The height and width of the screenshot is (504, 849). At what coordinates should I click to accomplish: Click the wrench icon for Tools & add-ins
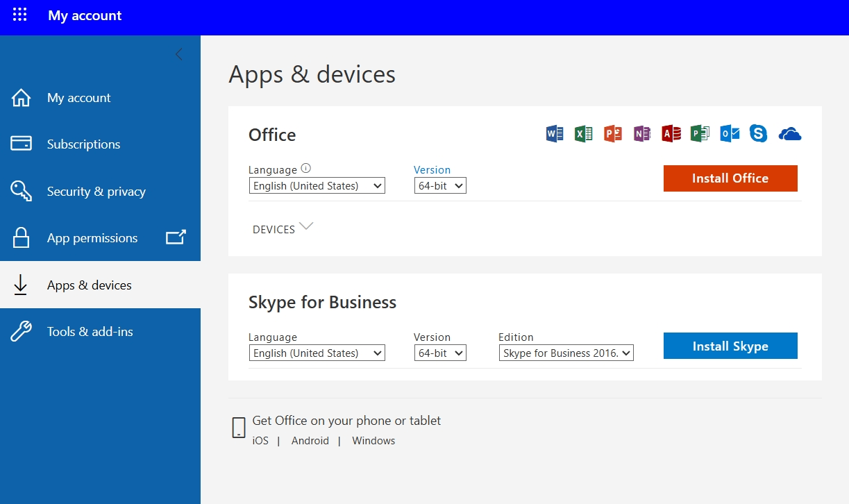tap(22, 331)
